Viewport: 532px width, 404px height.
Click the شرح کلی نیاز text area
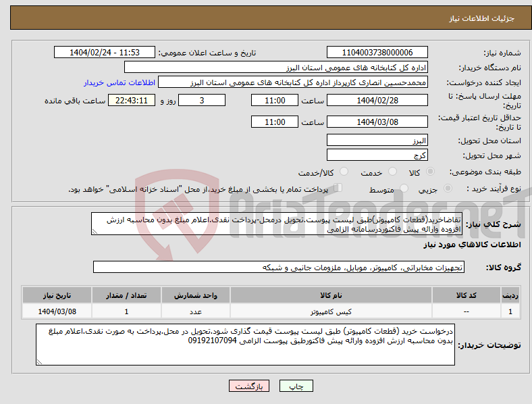click(277, 224)
